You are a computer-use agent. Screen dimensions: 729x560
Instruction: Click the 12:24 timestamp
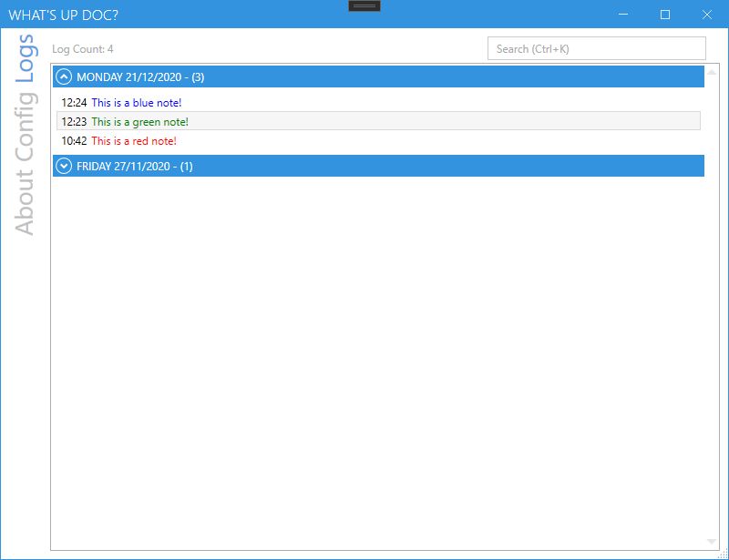coord(74,103)
